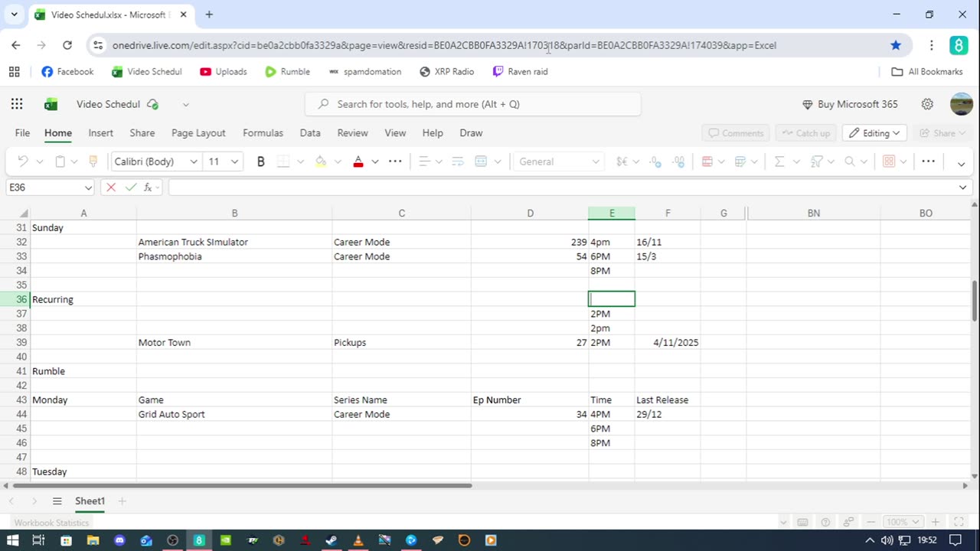Click the search box for tools and help
The image size is (980, 551).
point(472,104)
